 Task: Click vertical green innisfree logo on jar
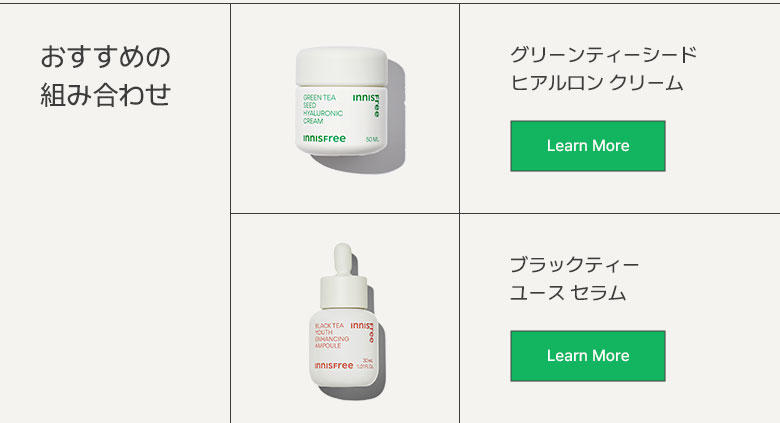pyautogui.click(x=367, y=103)
